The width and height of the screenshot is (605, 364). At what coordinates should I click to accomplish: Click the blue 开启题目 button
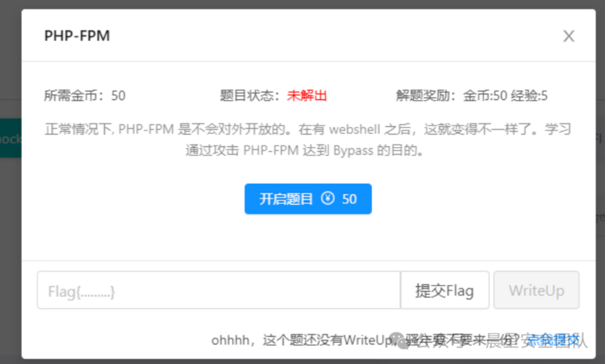pos(308,199)
